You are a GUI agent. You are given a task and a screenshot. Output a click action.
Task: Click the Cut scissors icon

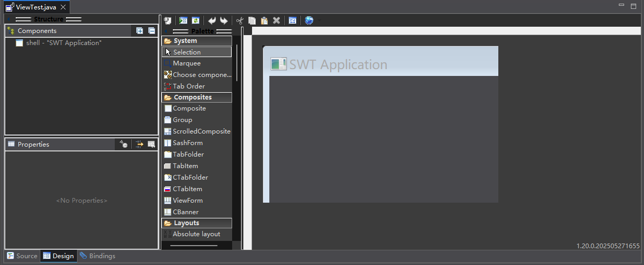240,20
